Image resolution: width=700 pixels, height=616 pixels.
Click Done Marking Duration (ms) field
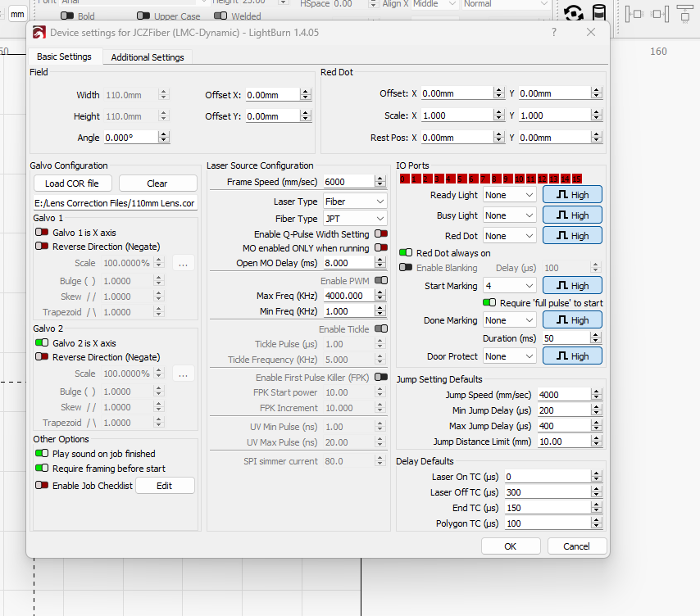point(566,338)
